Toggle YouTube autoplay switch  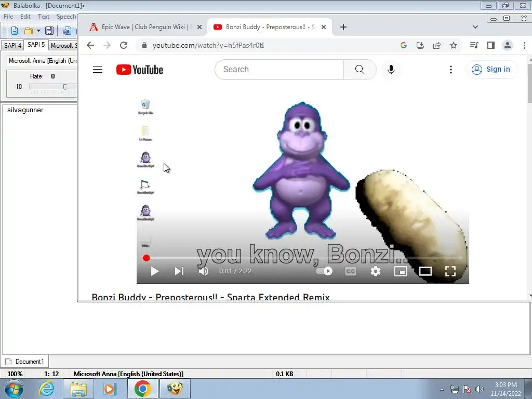tap(324, 271)
